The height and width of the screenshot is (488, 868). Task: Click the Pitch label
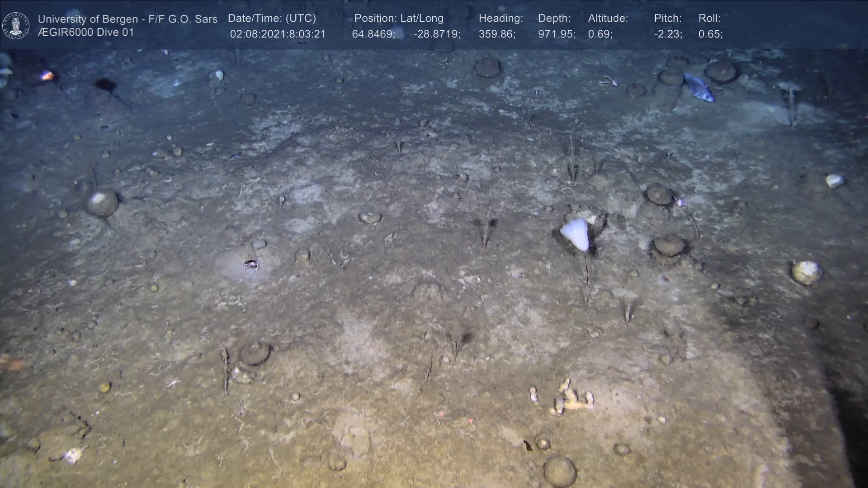pyautogui.click(x=668, y=19)
